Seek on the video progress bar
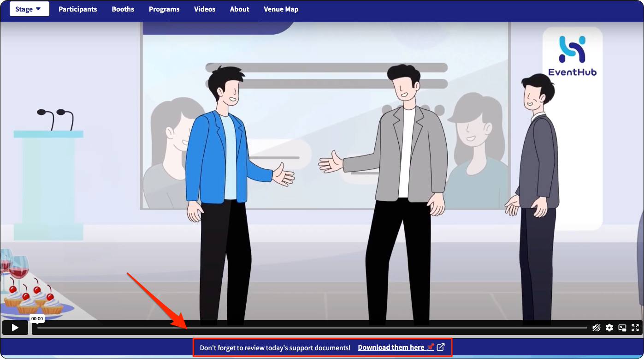644x359 pixels. click(x=312, y=328)
